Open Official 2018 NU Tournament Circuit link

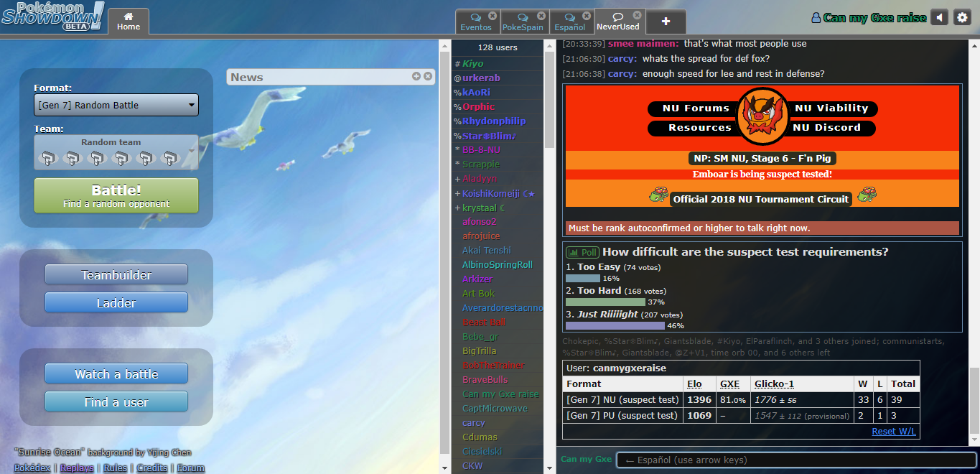pos(761,199)
